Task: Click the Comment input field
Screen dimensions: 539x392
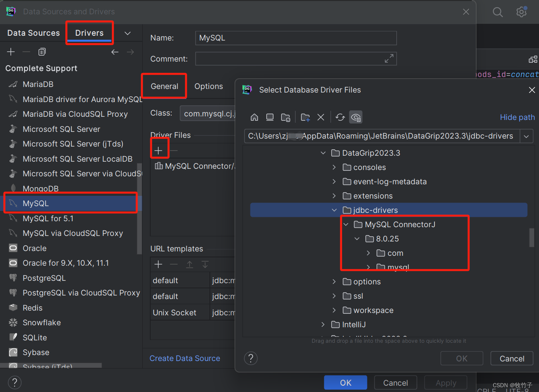Action: 296,59
